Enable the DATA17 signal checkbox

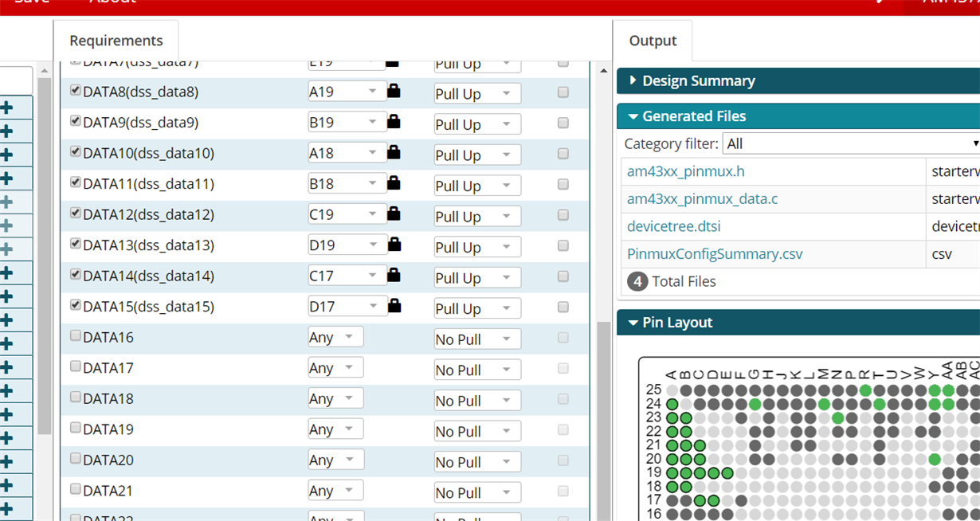point(76,366)
